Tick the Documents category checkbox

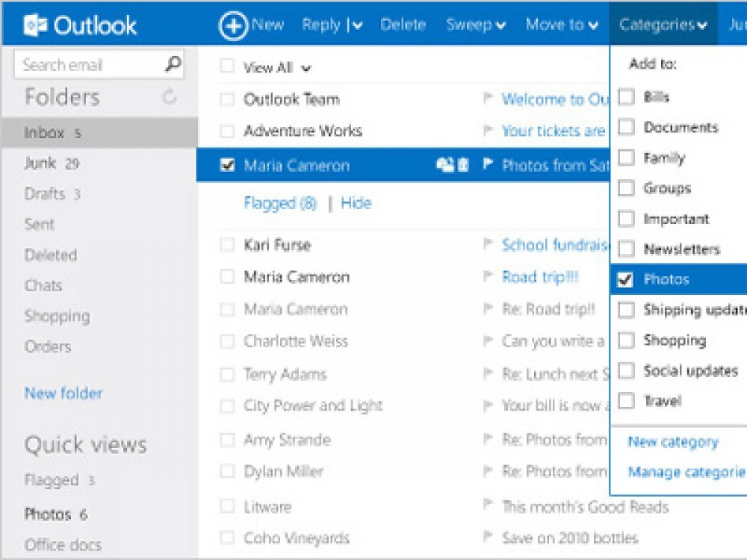pyautogui.click(x=626, y=127)
